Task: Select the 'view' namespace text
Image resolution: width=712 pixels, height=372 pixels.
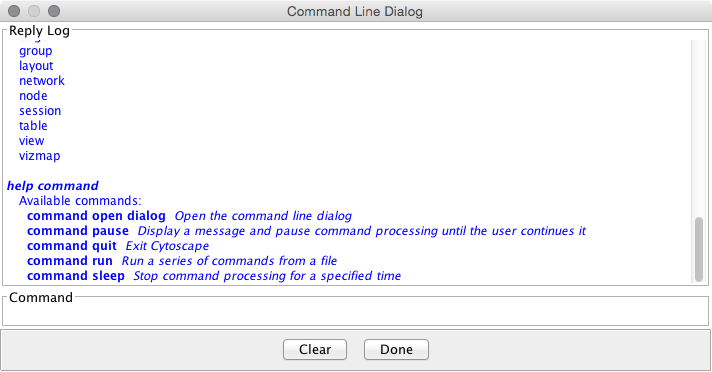Action: pyautogui.click(x=31, y=141)
